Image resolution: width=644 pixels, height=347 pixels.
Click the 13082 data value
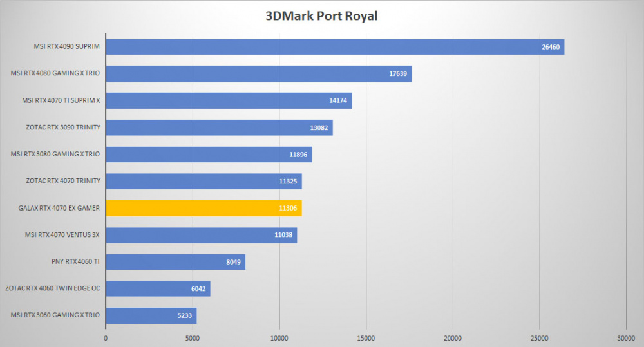319,127
